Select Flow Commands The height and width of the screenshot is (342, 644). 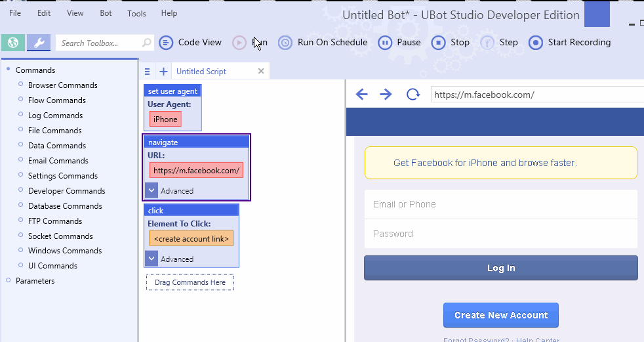(57, 100)
